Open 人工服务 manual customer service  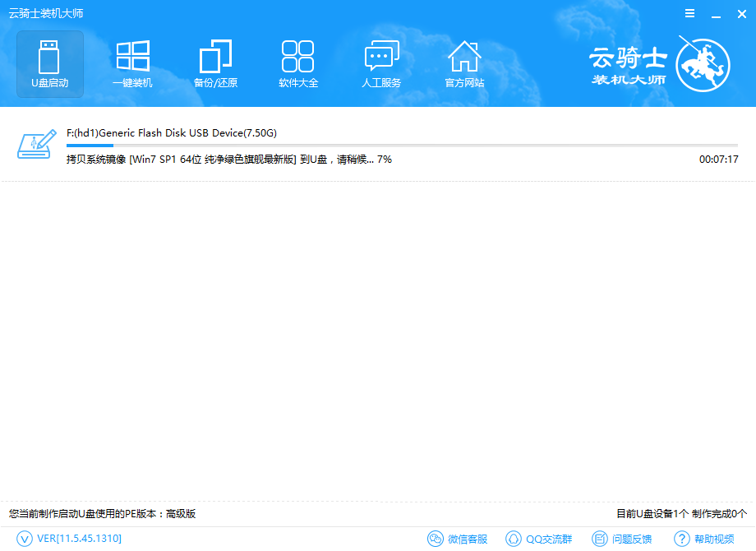pos(380,63)
